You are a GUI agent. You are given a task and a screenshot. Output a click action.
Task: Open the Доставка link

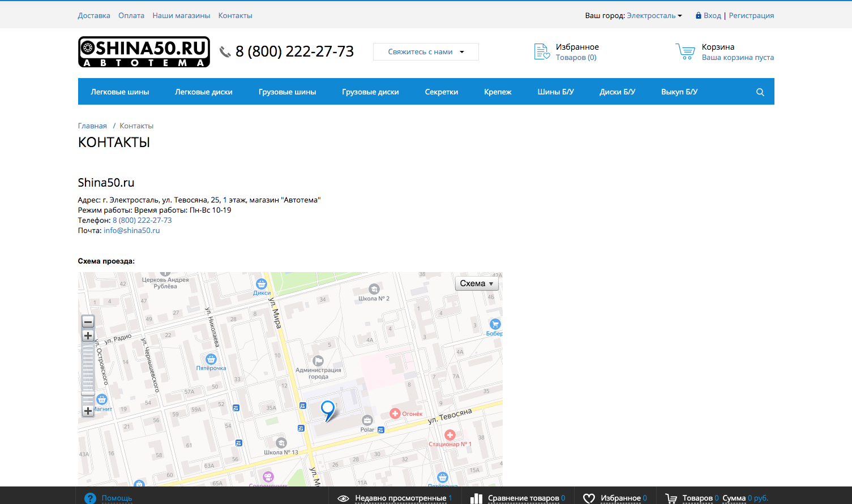94,16
